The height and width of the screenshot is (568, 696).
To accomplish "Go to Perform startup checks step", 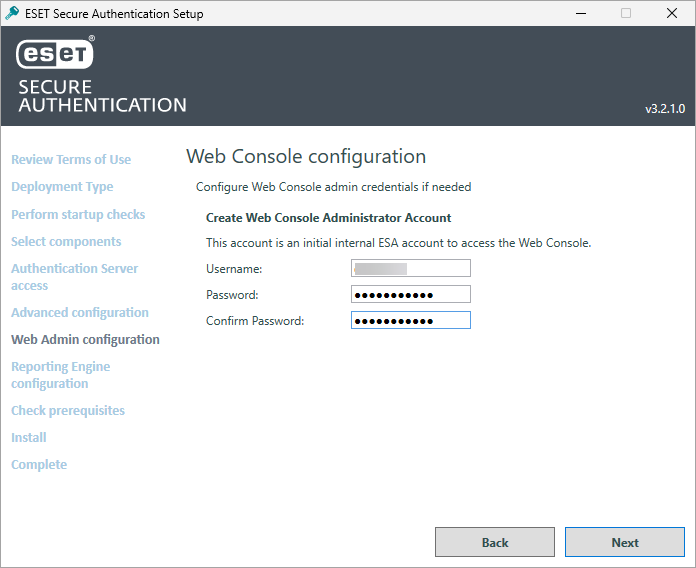I will click(x=78, y=214).
